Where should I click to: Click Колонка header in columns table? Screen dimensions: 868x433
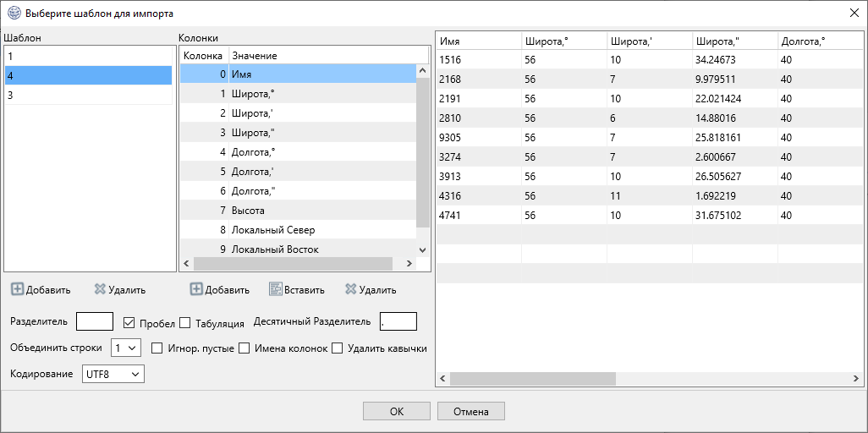point(204,56)
